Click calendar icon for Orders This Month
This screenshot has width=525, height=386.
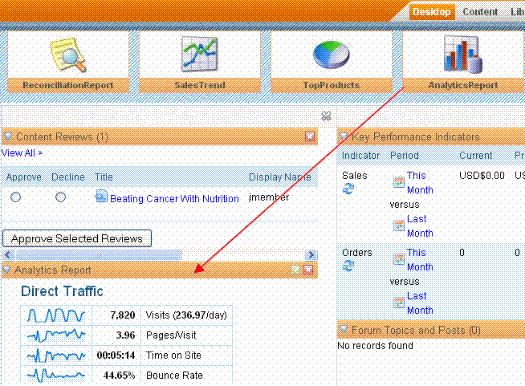[x=398, y=259]
